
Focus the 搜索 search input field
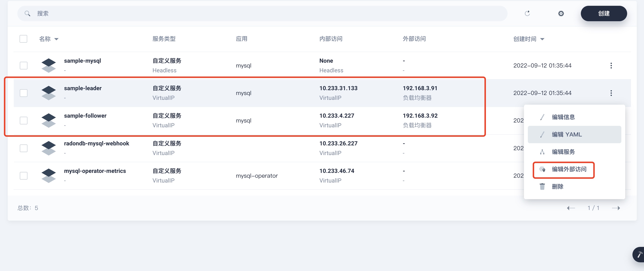pyautogui.click(x=262, y=14)
